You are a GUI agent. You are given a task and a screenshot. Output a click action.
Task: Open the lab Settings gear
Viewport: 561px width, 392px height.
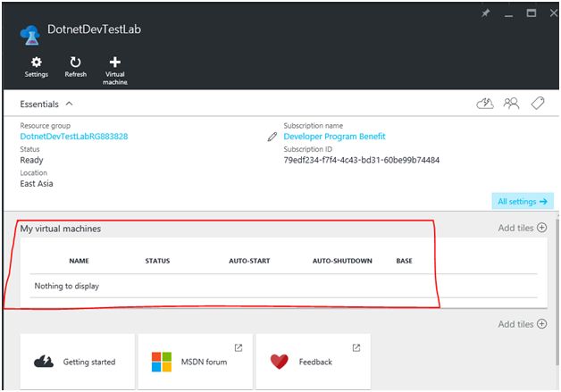pos(36,66)
